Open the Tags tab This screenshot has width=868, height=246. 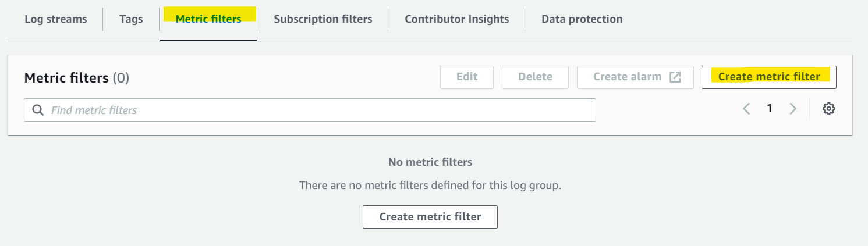[131, 19]
